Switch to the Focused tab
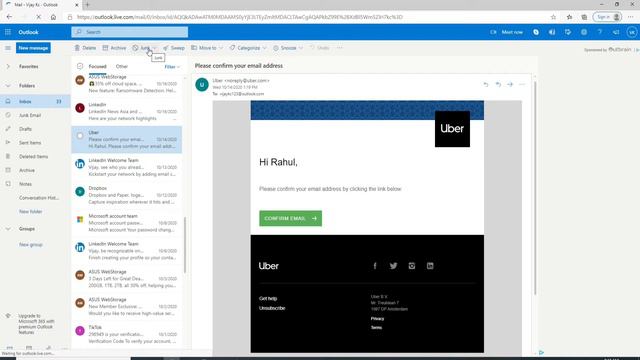640x360 pixels. coord(97,66)
